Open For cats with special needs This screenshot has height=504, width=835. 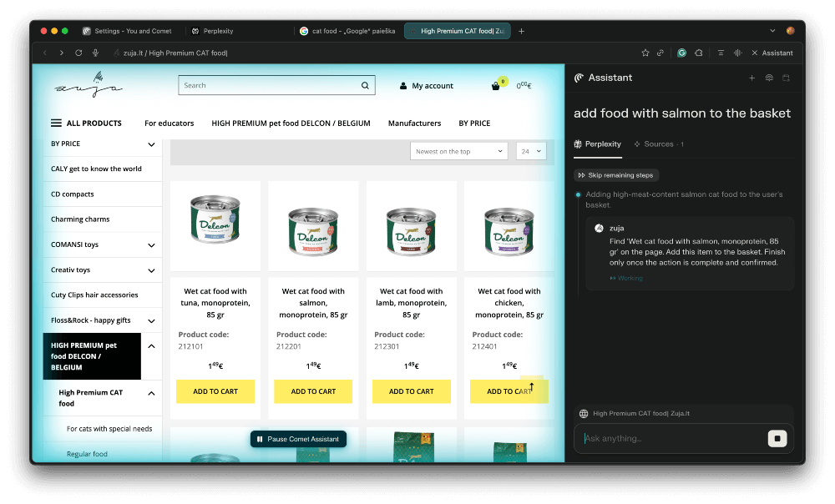109,429
